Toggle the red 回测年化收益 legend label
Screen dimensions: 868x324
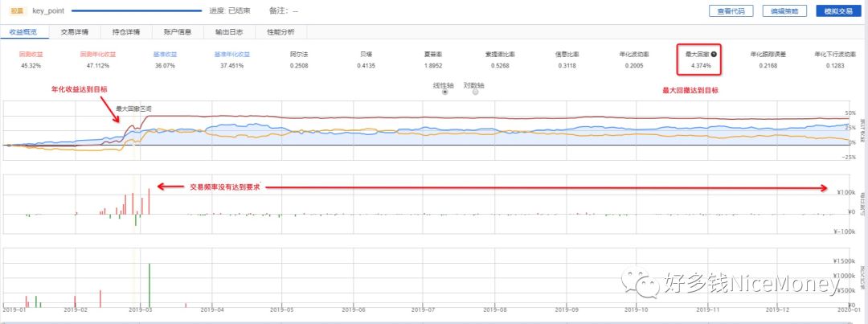[97, 55]
